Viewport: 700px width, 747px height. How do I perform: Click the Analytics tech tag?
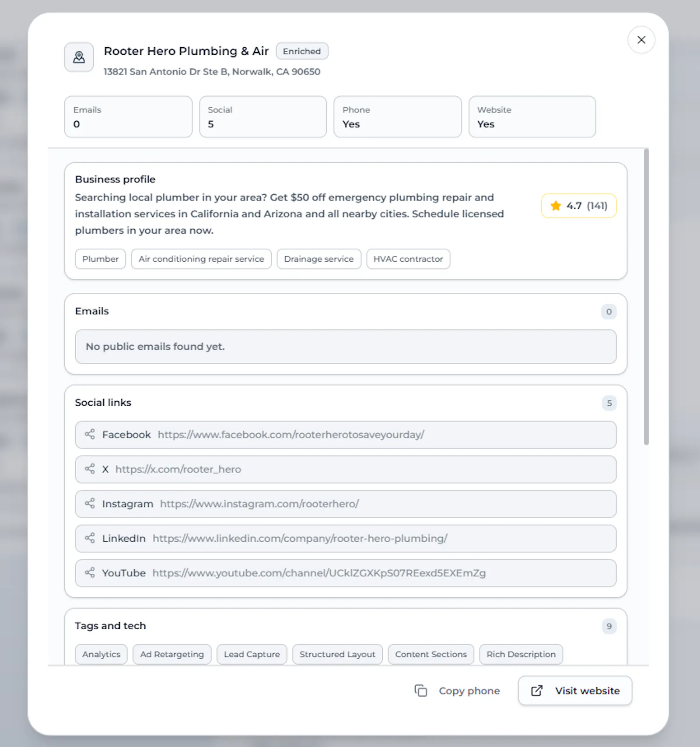pyautogui.click(x=101, y=654)
